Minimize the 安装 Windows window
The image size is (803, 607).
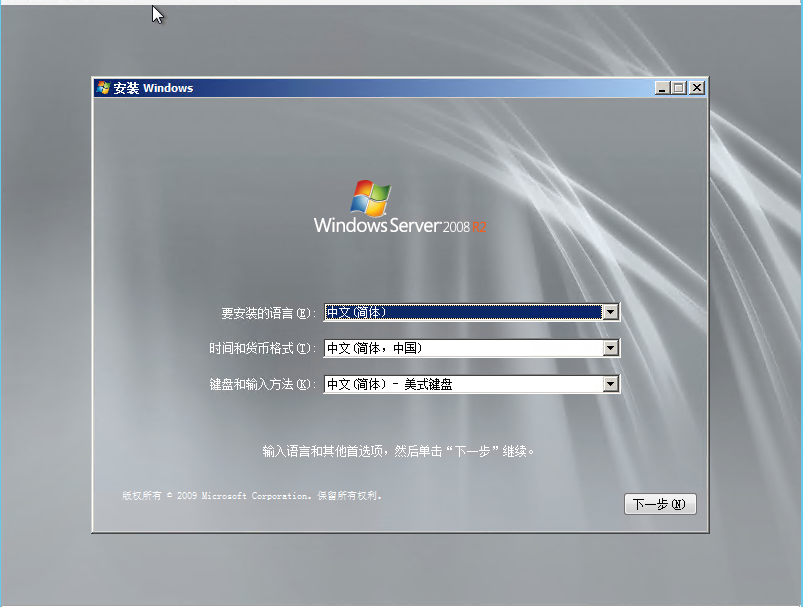click(662, 88)
